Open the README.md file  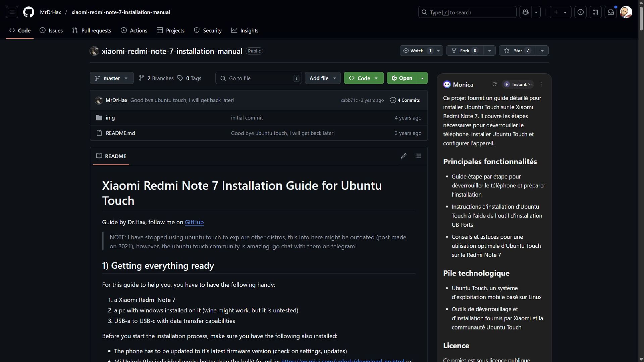coord(120,133)
